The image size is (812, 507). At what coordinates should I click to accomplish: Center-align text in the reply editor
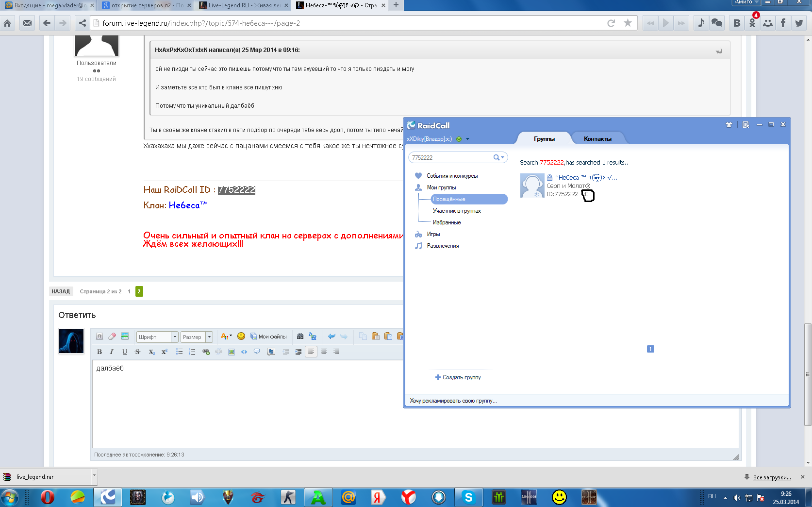pyautogui.click(x=324, y=352)
